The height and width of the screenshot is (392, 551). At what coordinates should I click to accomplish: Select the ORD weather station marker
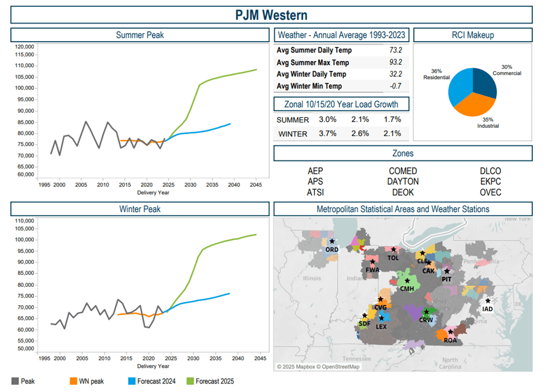(332, 241)
